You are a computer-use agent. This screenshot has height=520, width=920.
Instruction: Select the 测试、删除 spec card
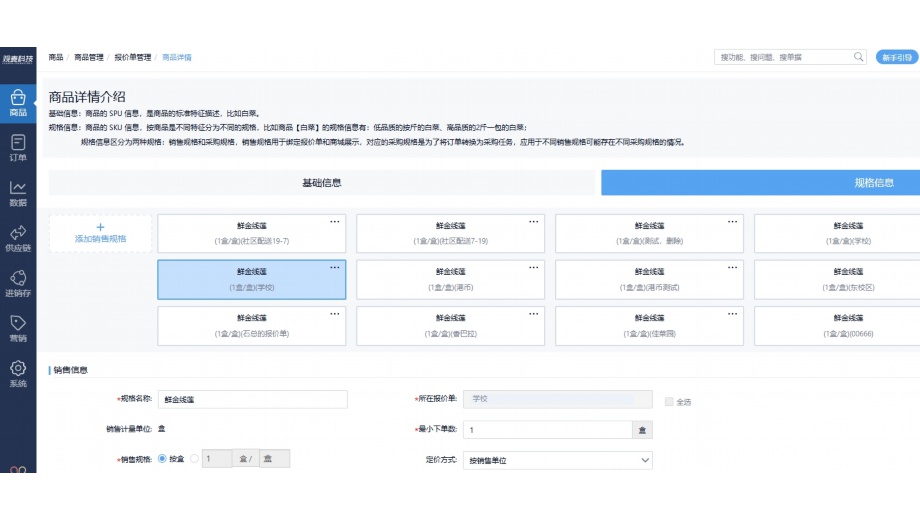click(x=650, y=234)
